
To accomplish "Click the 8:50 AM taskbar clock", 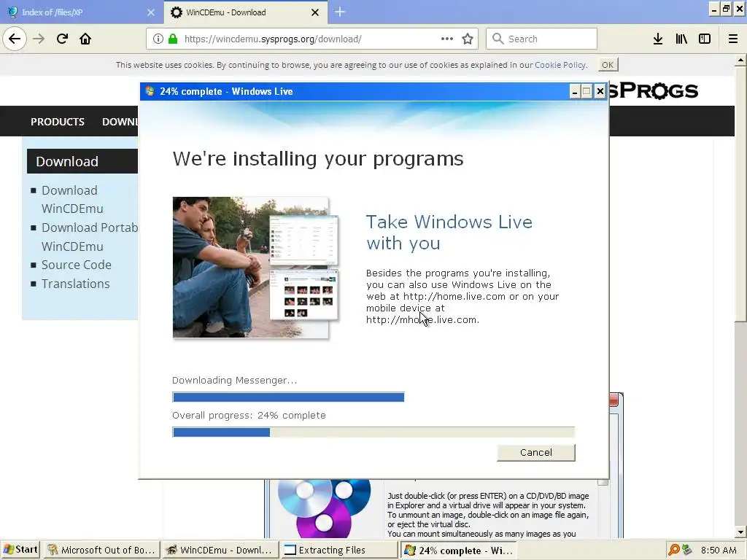I will coord(719,551).
